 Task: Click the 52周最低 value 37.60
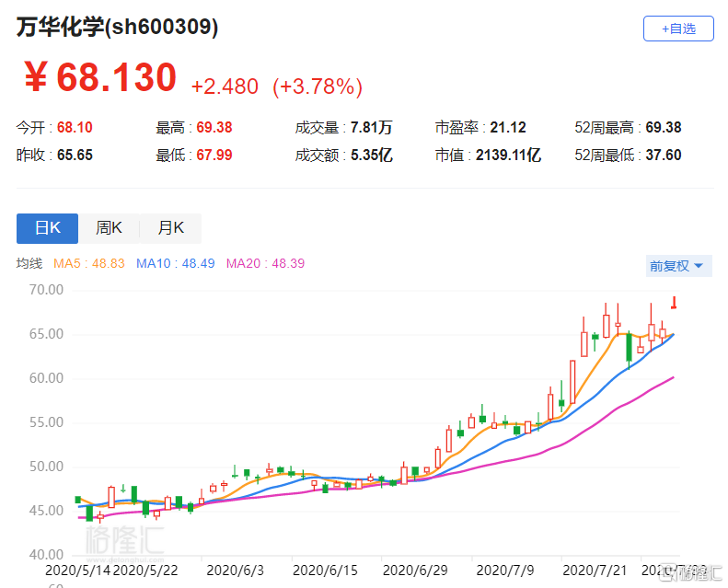pyautogui.click(x=664, y=155)
